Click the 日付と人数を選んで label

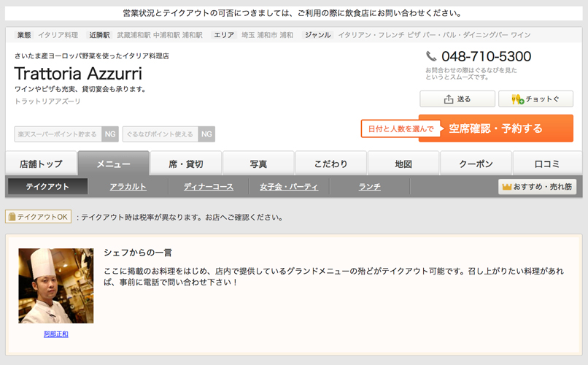401,128
